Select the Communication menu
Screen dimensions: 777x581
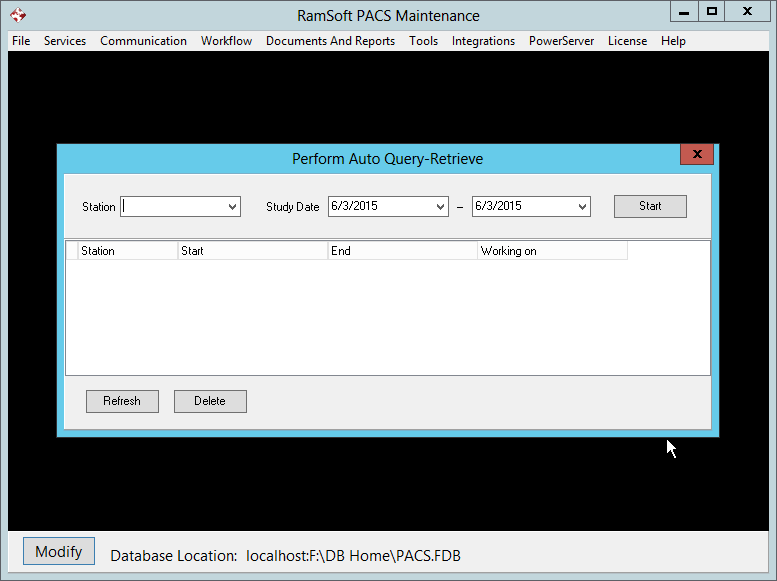pos(143,41)
